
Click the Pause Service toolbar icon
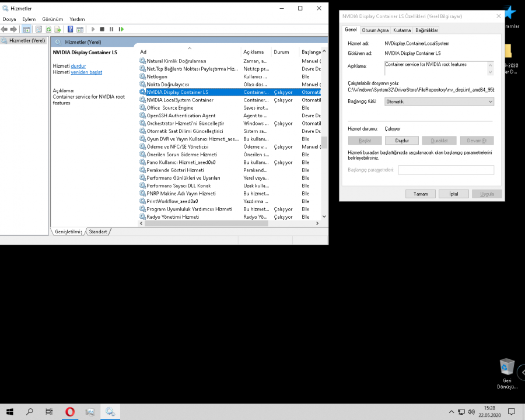point(111,30)
